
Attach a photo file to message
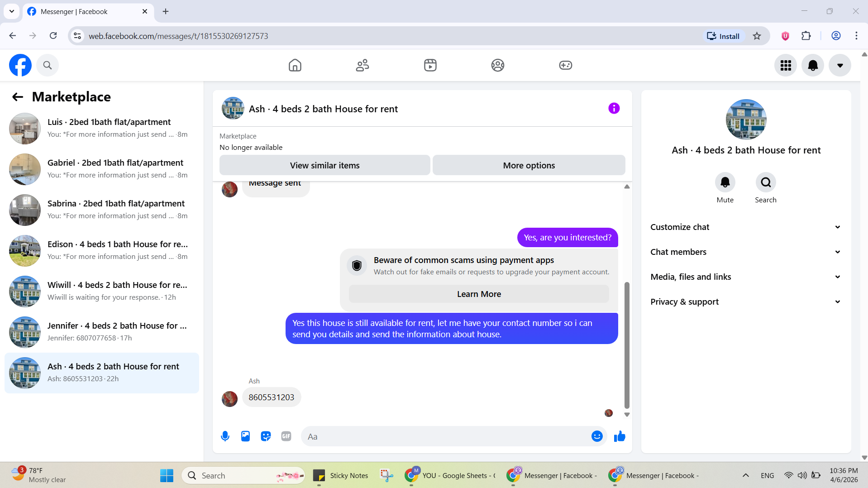pyautogui.click(x=245, y=436)
